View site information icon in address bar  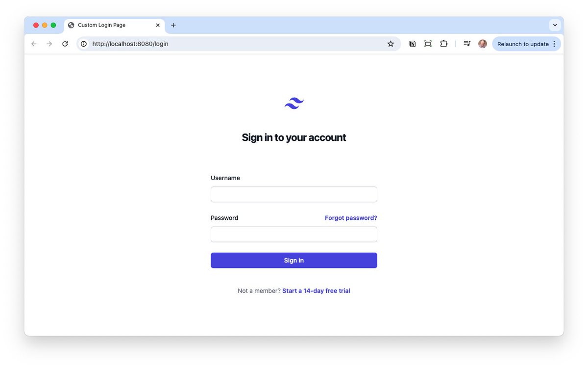(84, 44)
